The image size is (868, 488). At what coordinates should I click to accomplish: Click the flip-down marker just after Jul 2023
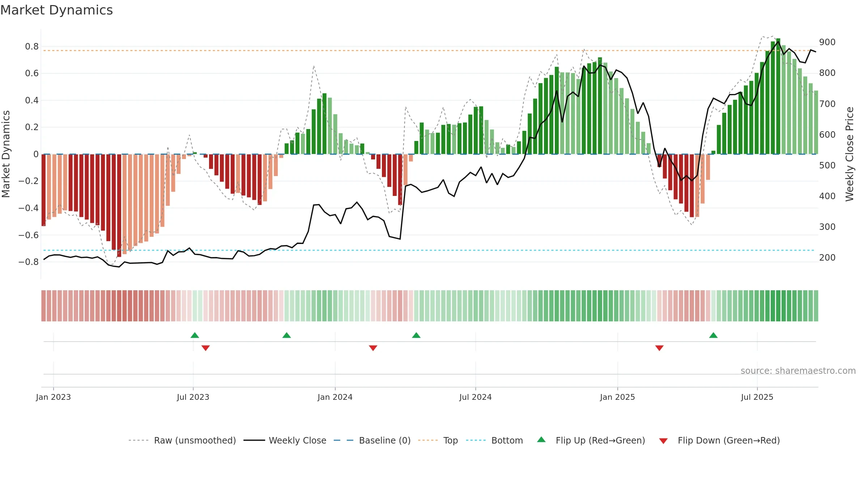205,348
